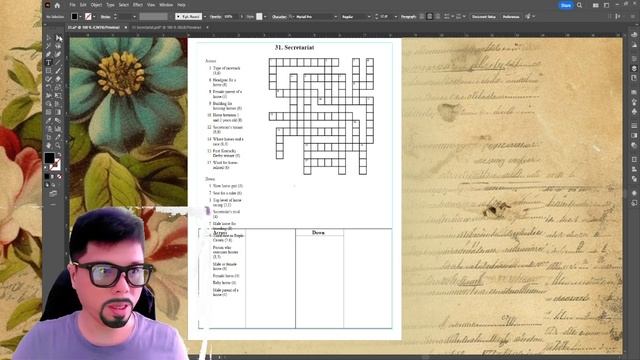640x360 pixels.
Task: Select the Blend tool
Action: pyautogui.click(x=59, y=120)
